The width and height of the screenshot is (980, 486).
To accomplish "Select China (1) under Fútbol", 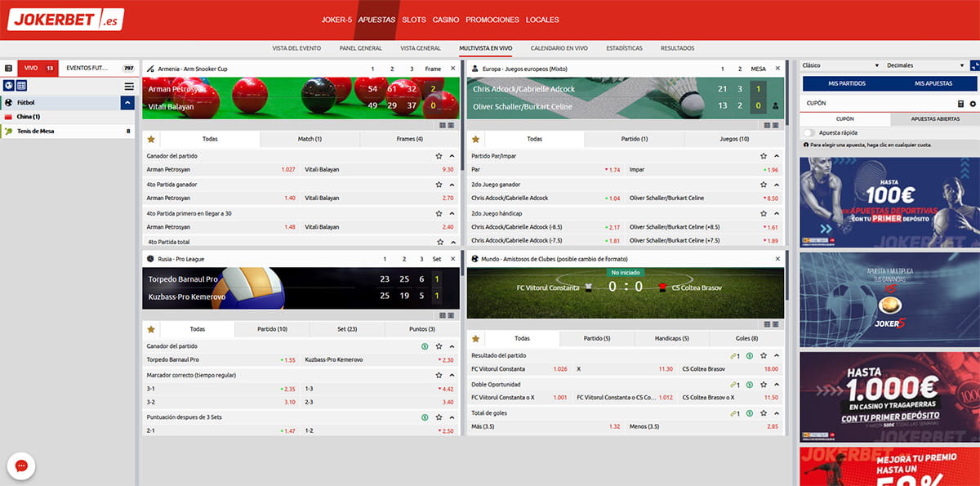I will coord(68,117).
